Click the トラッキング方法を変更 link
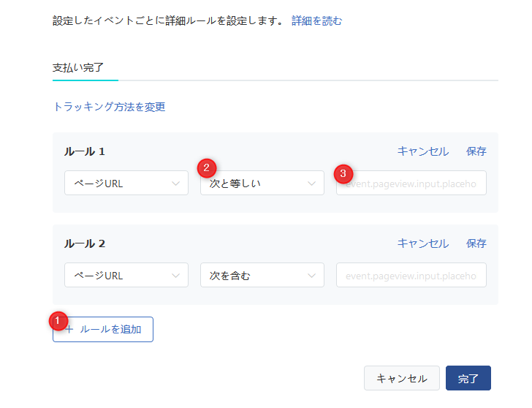The width and height of the screenshot is (532, 408). pos(110,107)
